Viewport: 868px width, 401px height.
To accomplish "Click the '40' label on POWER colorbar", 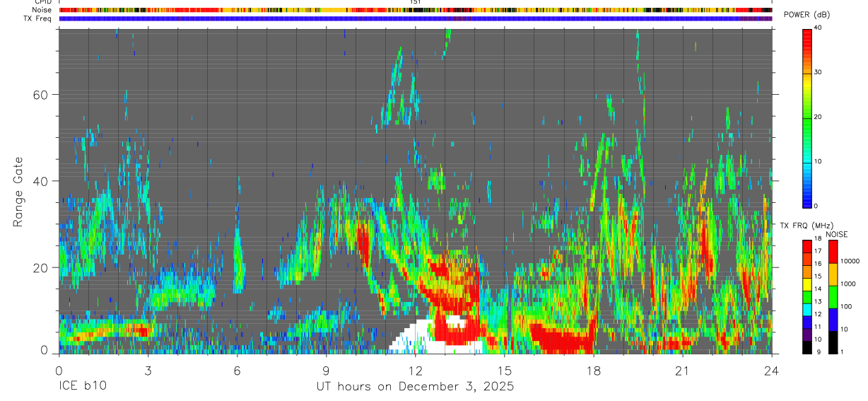I will pos(819,28).
